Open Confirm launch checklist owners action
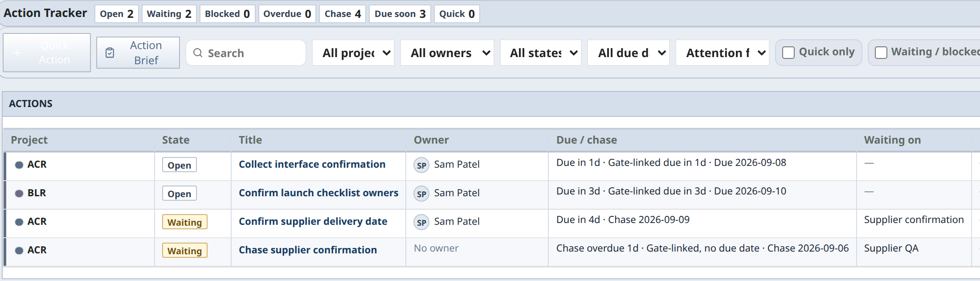 [x=318, y=193]
